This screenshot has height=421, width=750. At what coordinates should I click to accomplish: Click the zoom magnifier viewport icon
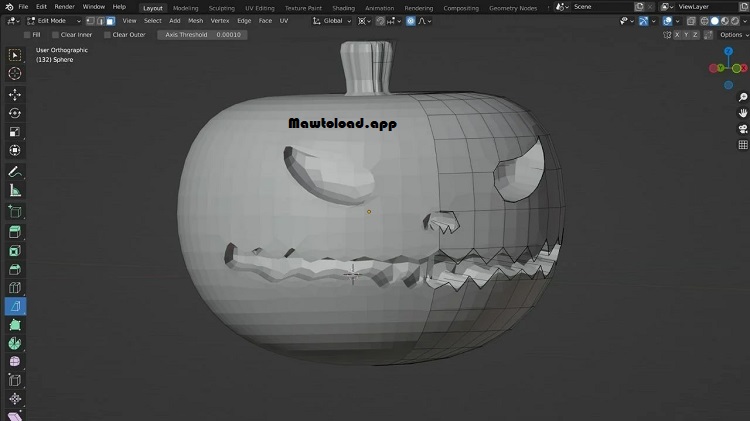[743, 97]
